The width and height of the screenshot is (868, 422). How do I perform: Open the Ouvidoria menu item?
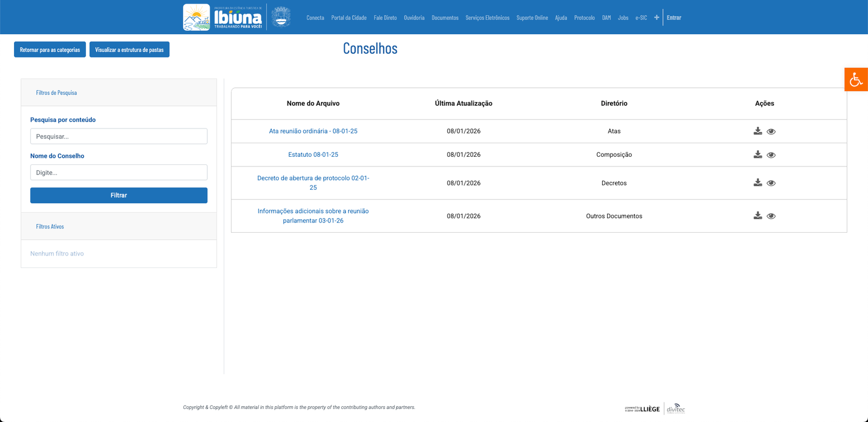(x=414, y=18)
